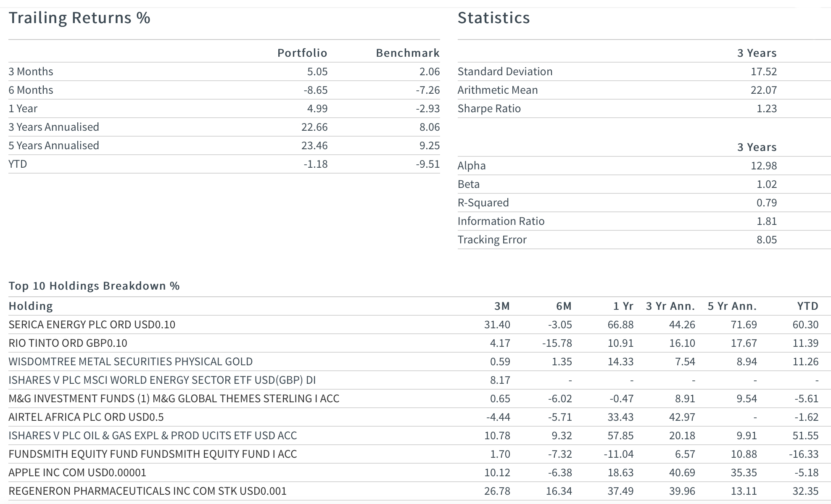
Task: Select the Arithmetic Mean label
Action: (x=498, y=90)
